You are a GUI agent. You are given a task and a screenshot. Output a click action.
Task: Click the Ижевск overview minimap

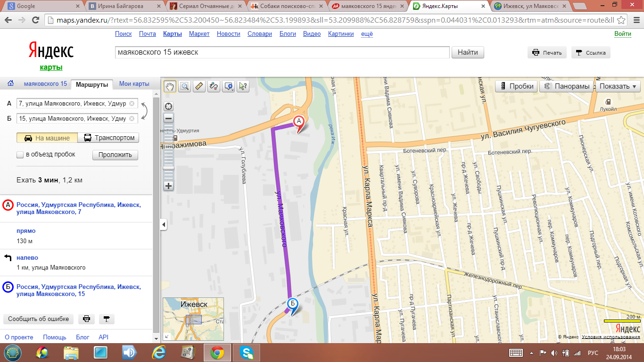(193, 319)
